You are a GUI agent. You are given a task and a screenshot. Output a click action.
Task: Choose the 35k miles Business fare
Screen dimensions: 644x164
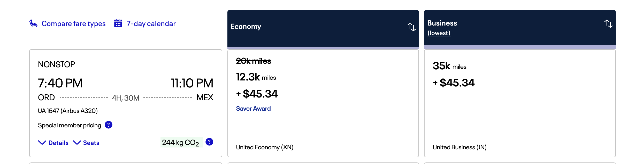520,103
